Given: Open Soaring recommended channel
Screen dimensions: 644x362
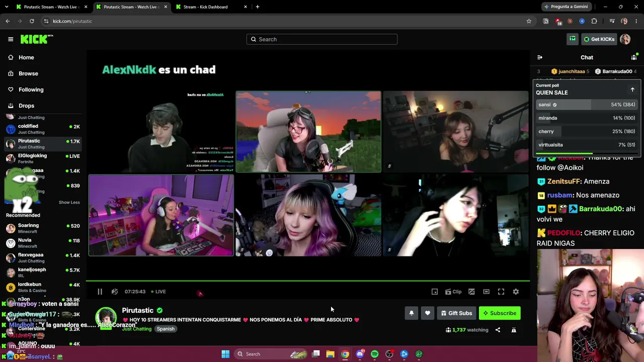Looking at the screenshot, I should point(43,228).
